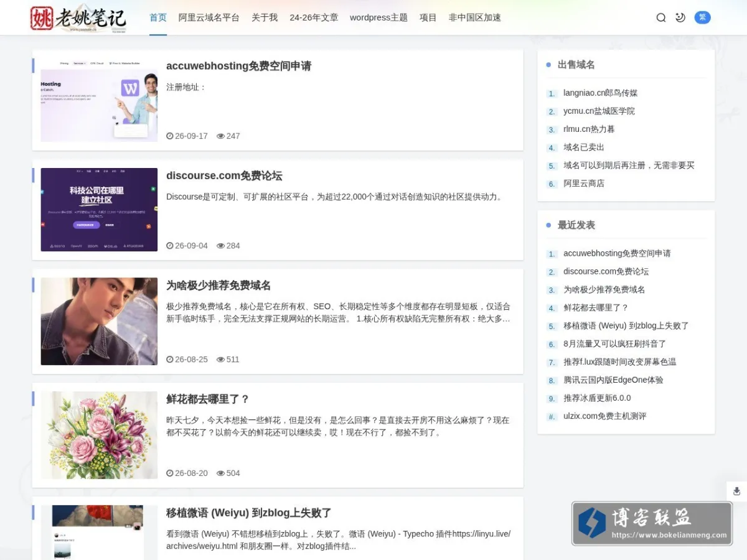
Task: Click the 老姚笔记 site logo
Action: tap(78, 18)
